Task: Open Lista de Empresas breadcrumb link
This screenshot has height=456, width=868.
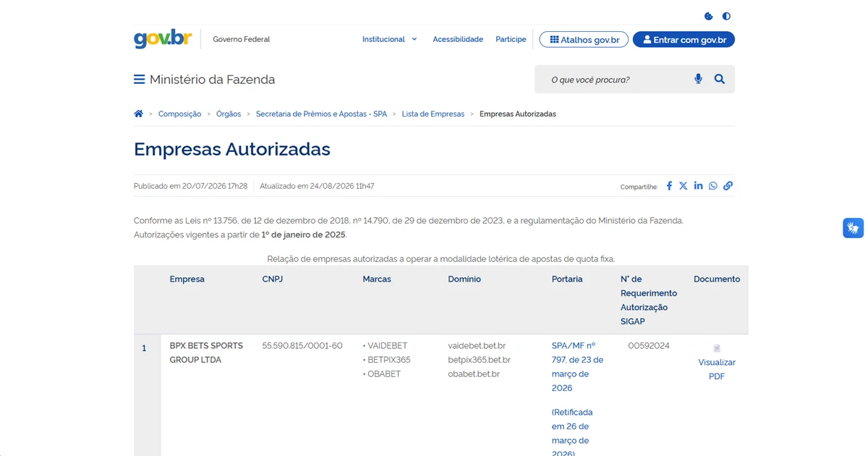Action: click(433, 114)
